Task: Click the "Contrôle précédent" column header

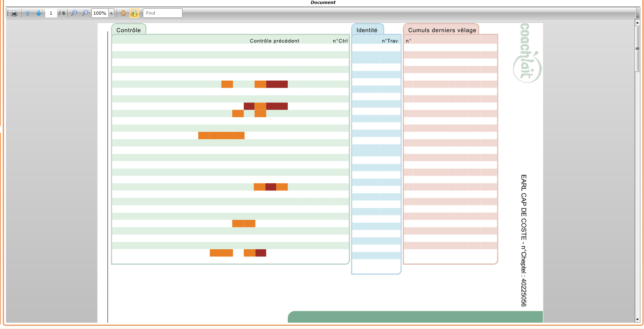Action: tap(275, 41)
